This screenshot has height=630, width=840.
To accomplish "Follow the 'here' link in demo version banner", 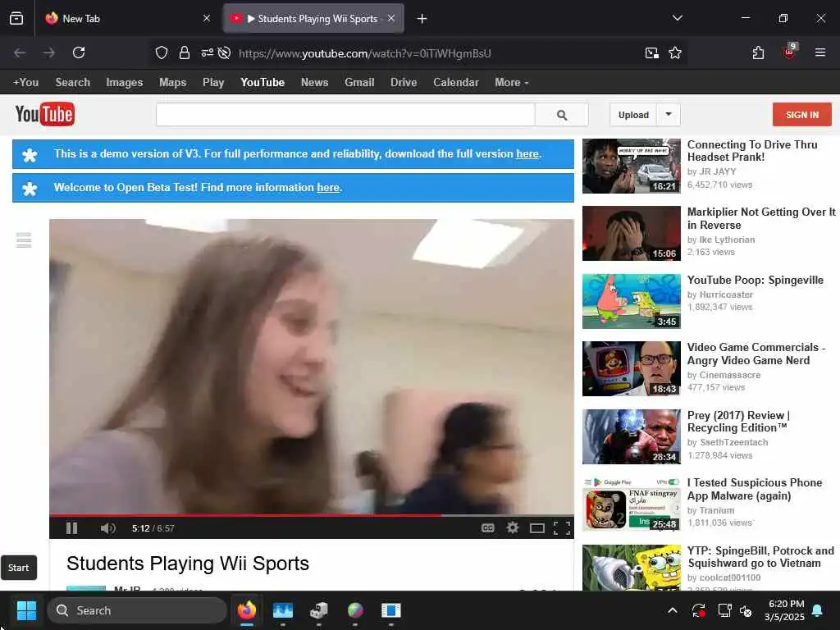I will pos(527,153).
